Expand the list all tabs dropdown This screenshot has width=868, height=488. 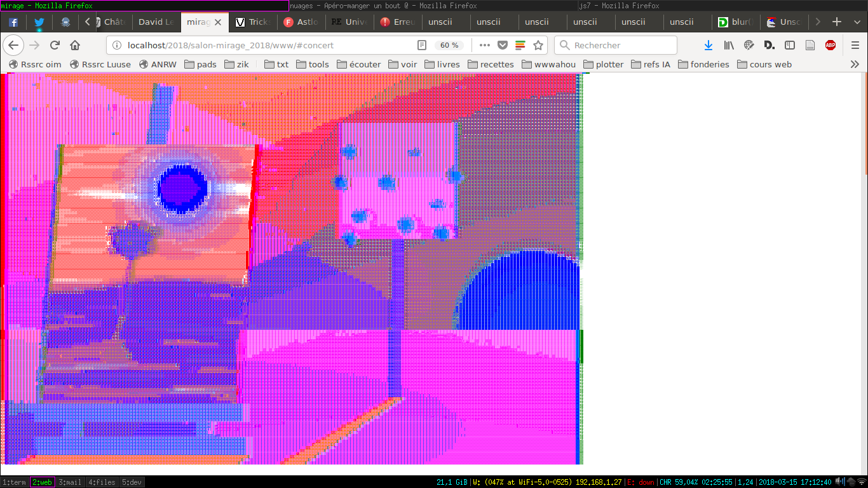coord(855,22)
